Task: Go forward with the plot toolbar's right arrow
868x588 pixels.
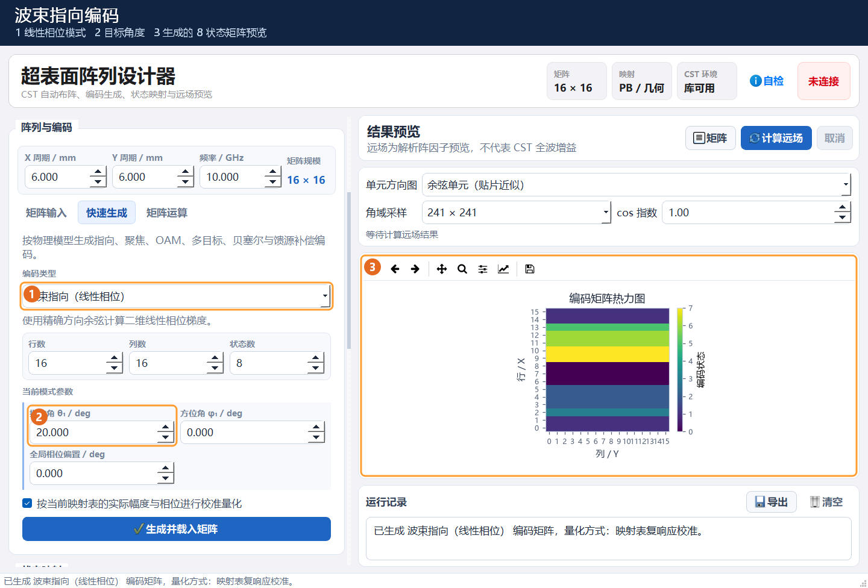Action: pyautogui.click(x=415, y=269)
